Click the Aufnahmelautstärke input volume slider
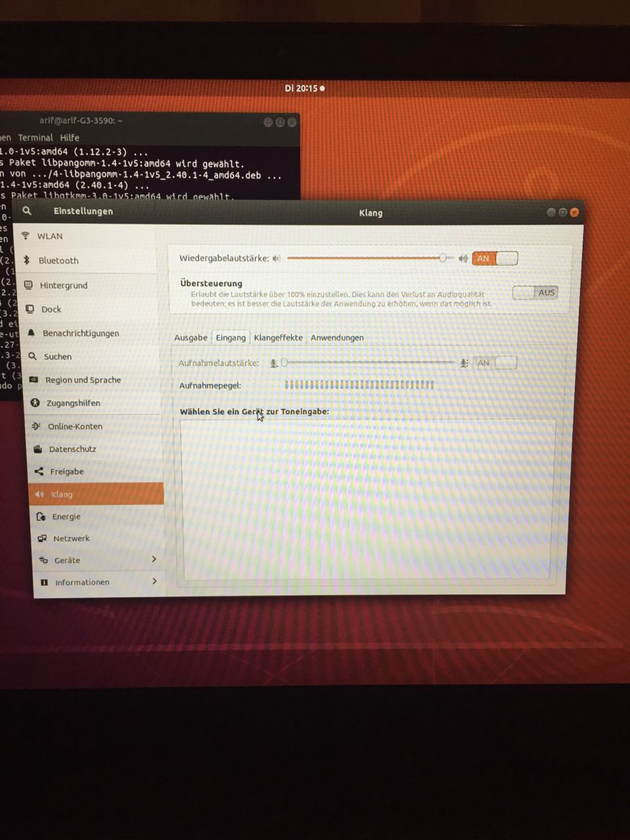630x840 pixels. coord(368,362)
